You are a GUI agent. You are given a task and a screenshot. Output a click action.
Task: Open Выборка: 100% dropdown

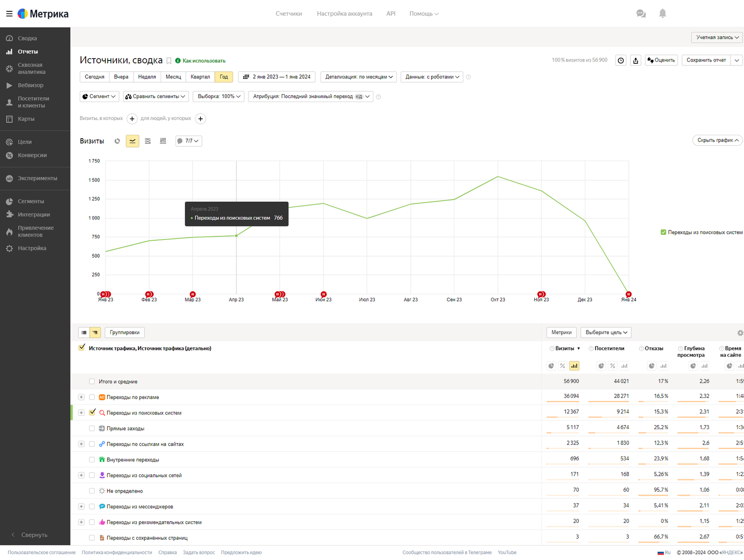(219, 97)
